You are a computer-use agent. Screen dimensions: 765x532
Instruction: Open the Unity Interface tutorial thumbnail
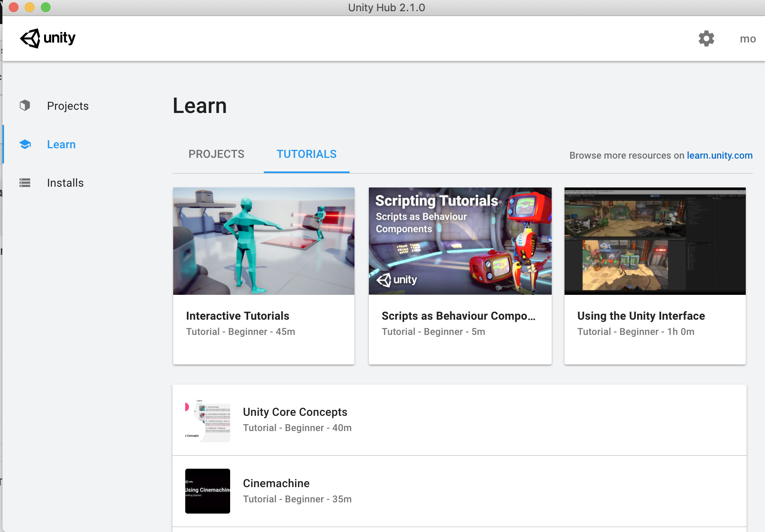[x=655, y=241]
